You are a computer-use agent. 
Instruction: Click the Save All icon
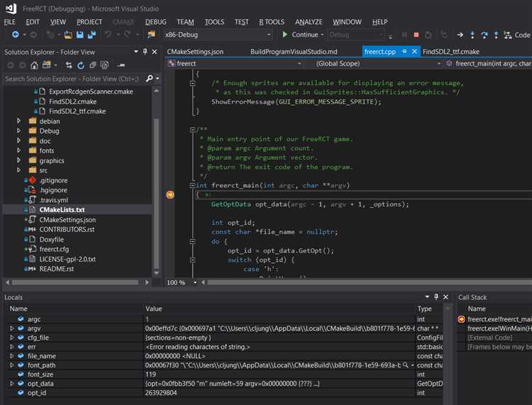point(92,35)
